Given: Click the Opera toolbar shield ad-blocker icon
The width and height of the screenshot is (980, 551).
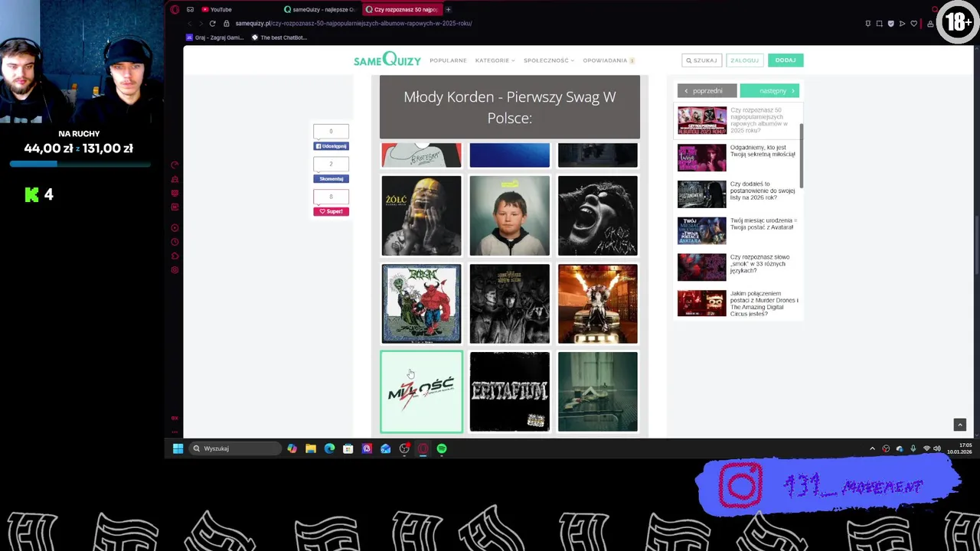Looking at the screenshot, I should pyautogui.click(x=890, y=24).
